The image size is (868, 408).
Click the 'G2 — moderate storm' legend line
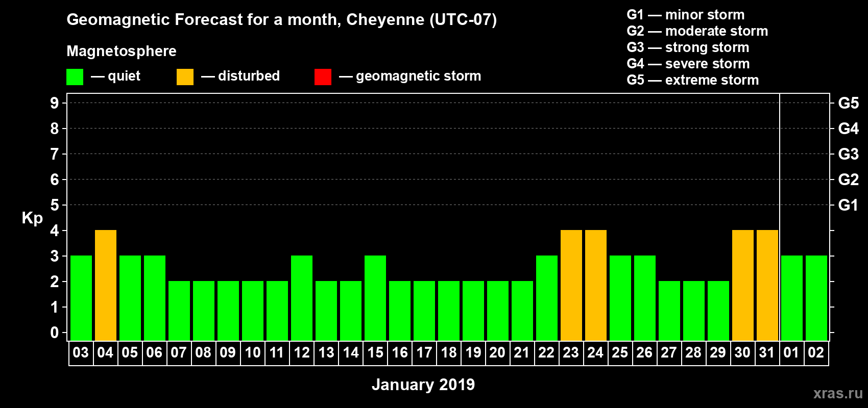pos(697,31)
